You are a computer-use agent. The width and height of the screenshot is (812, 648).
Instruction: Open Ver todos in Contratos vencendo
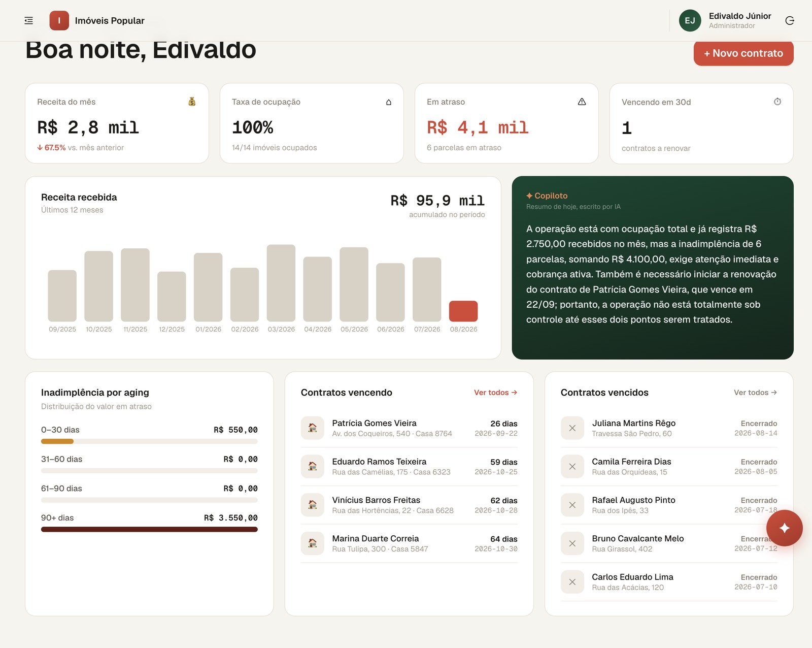pyautogui.click(x=495, y=393)
